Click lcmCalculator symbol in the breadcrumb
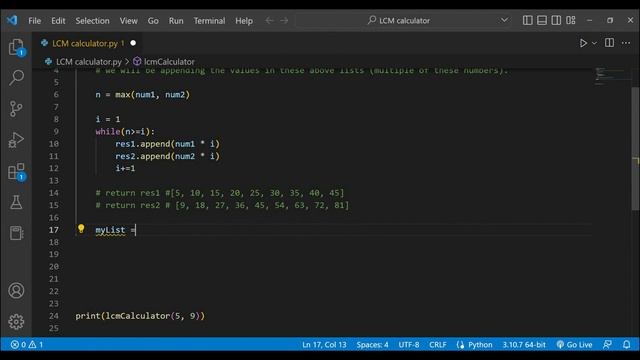The height and width of the screenshot is (360, 640). point(169,62)
